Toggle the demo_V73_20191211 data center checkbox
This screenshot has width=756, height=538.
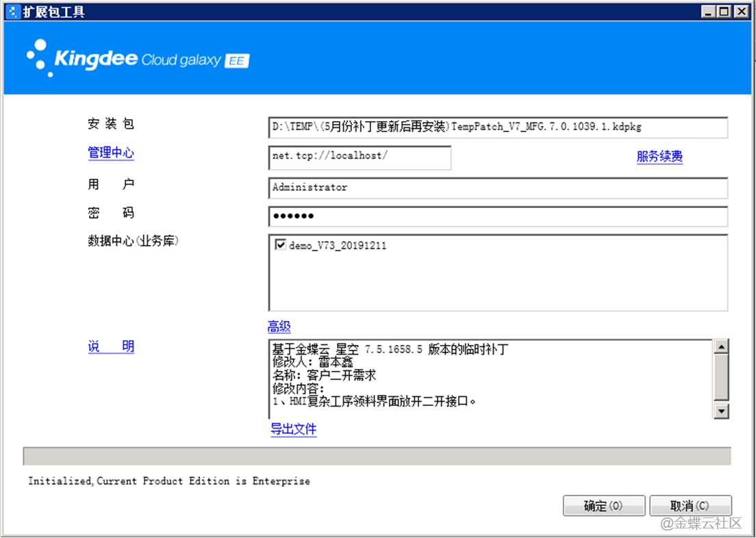[280, 244]
